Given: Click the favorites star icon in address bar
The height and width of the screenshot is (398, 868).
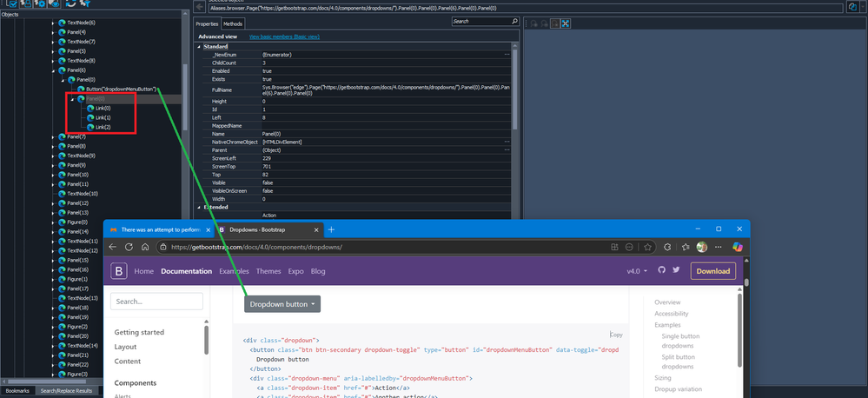Looking at the screenshot, I should 646,247.
